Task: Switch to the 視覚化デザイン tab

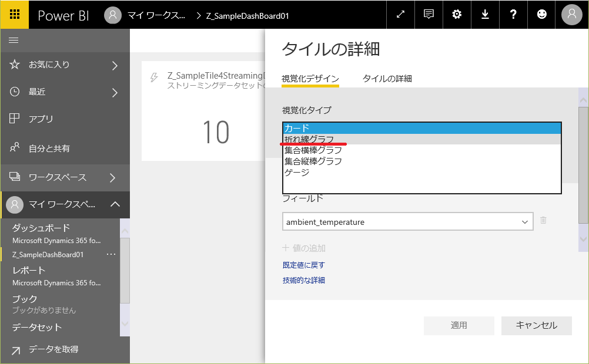Action: [310, 79]
